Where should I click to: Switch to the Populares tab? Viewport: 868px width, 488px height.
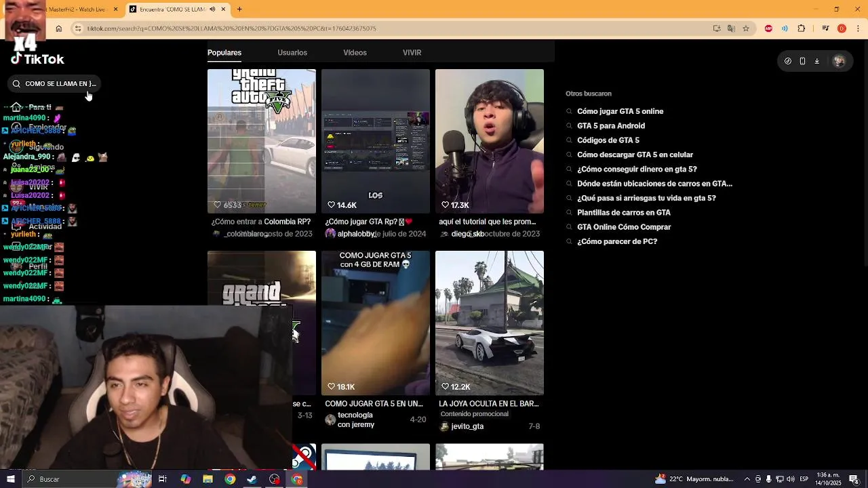224,52
